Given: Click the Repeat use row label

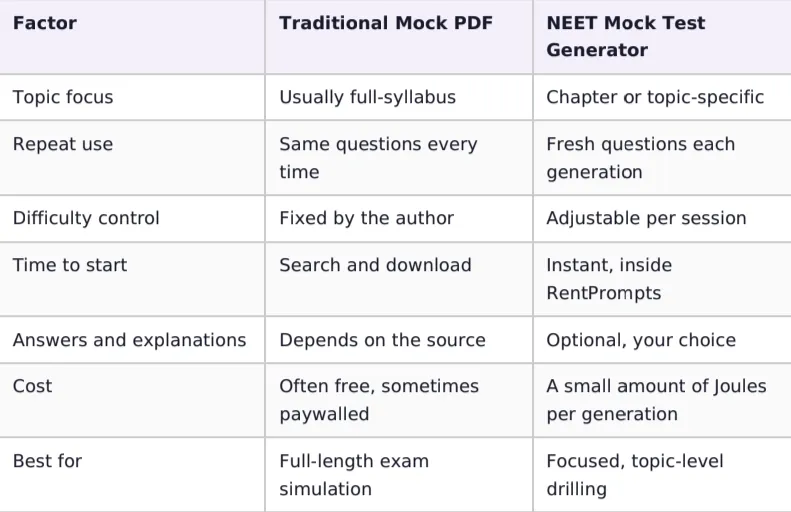Looking at the screenshot, I should [x=63, y=144].
